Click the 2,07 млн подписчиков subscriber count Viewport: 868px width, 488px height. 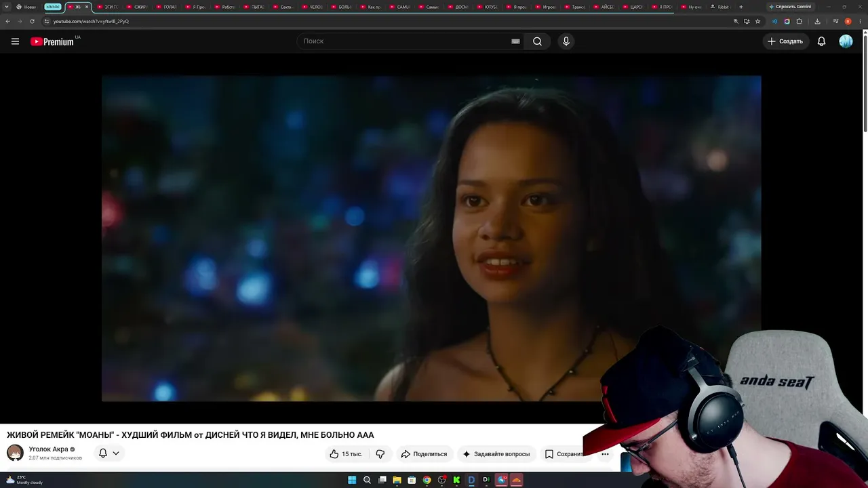click(x=55, y=458)
